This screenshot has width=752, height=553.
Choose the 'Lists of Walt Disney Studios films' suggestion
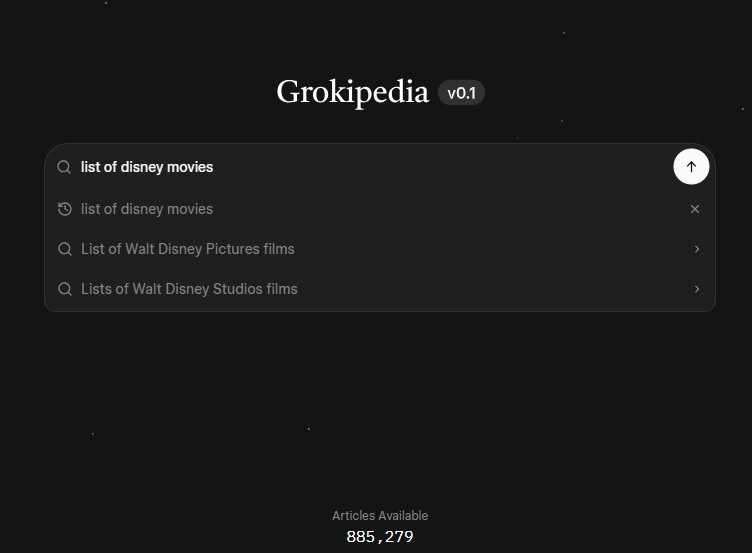pyautogui.click(x=380, y=289)
